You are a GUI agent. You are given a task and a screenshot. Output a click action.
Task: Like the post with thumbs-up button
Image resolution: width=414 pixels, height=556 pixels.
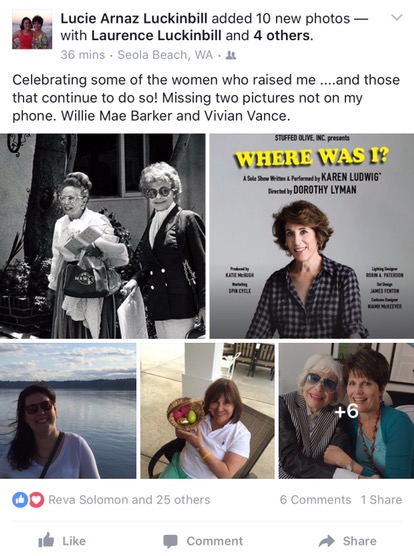[x=62, y=541]
